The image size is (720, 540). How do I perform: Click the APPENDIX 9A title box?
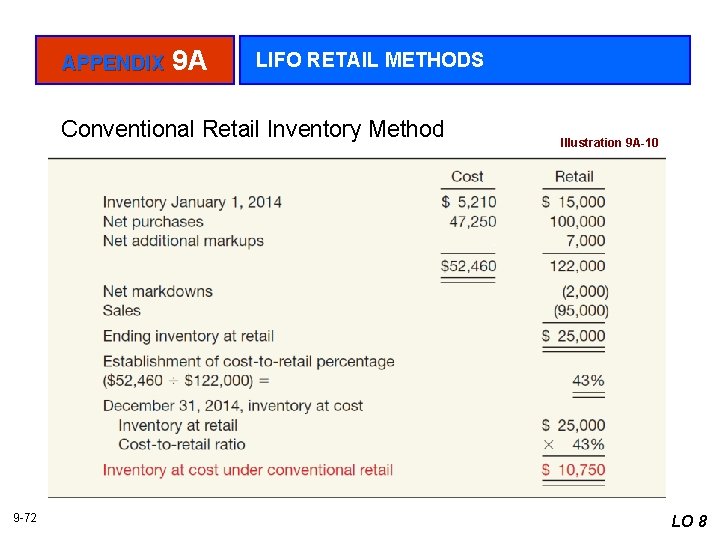pyautogui.click(x=134, y=61)
